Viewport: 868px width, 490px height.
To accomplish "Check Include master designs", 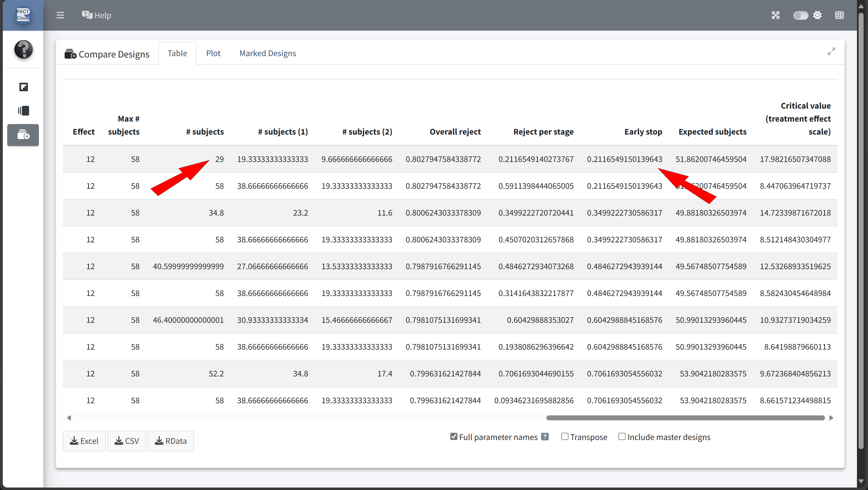I will click(622, 436).
